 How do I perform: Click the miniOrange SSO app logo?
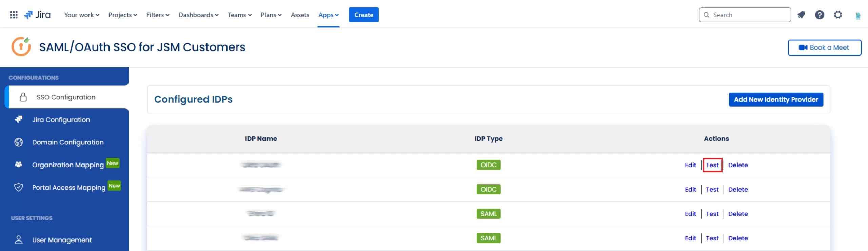tap(21, 46)
